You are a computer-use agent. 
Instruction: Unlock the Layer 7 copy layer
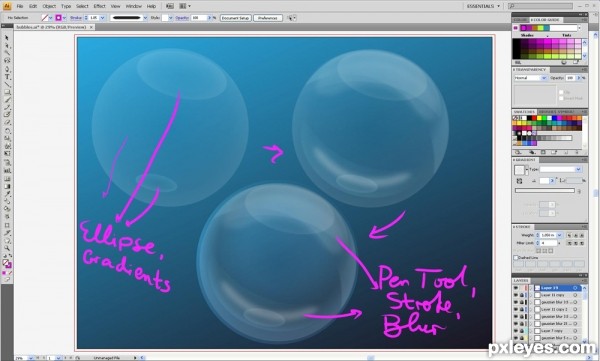click(x=522, y=331)
